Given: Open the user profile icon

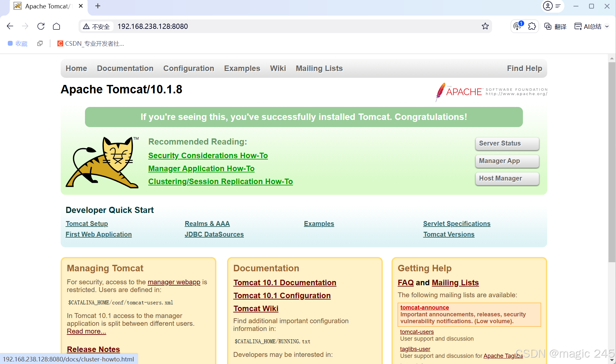Looking at the screenshot, I should click(x=548, y=6).
